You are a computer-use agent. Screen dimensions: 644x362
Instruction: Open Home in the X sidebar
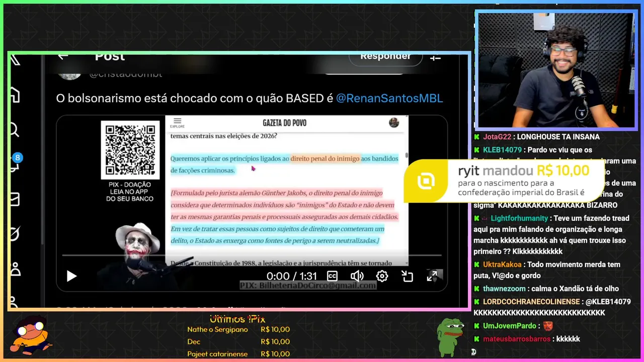click(15, 95)
